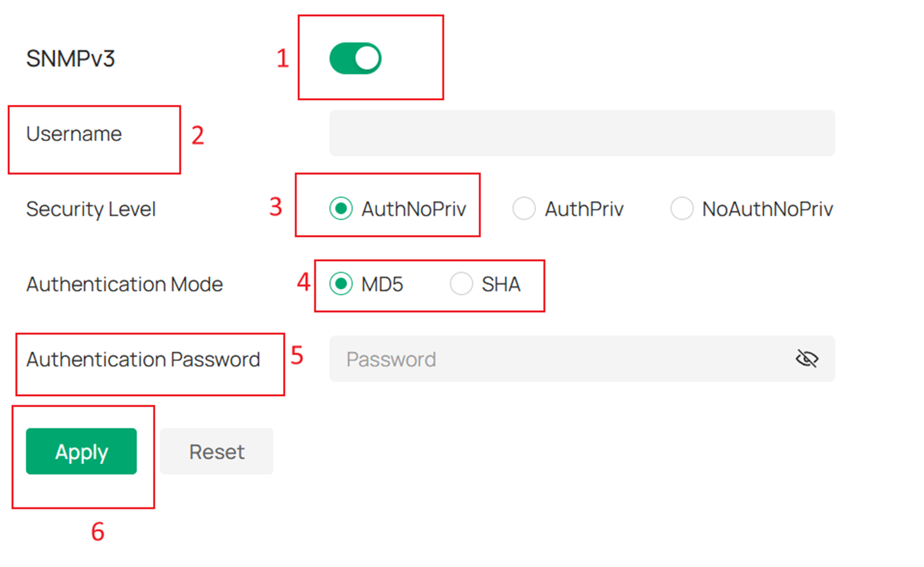Select MD5 authentication mode
The image size is (924, 567).
click(x=340, y=284)
